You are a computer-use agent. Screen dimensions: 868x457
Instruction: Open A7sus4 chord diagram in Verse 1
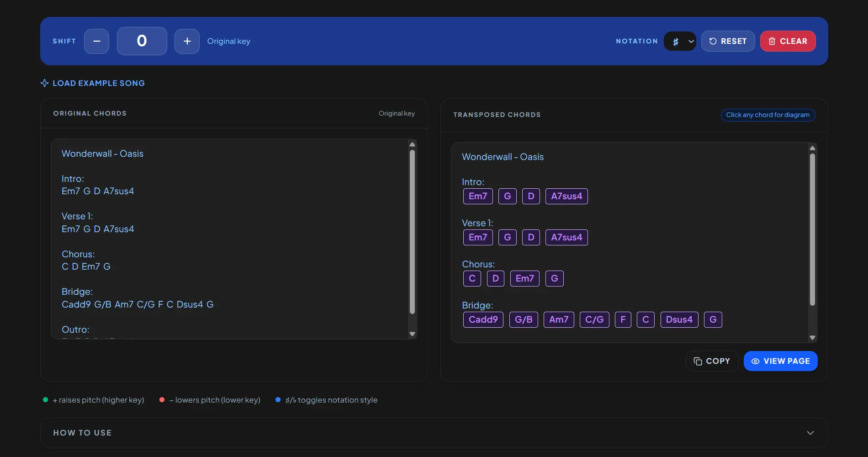tap(566, 237)
